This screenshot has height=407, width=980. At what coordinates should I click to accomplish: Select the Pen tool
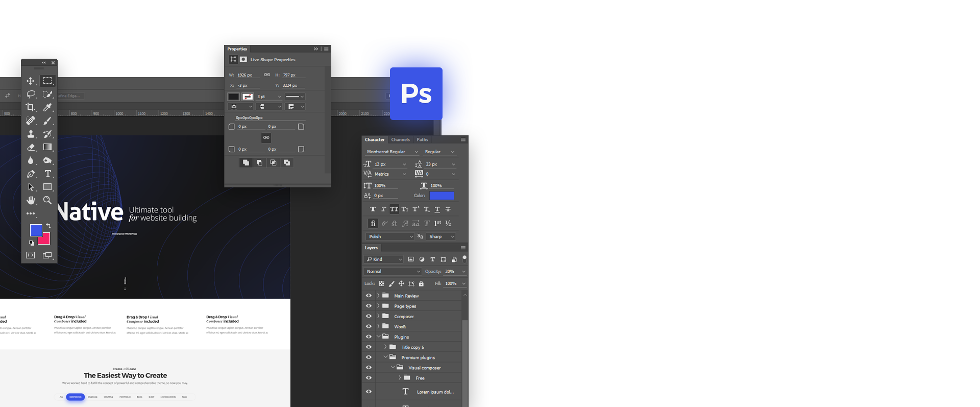point(31,174)
